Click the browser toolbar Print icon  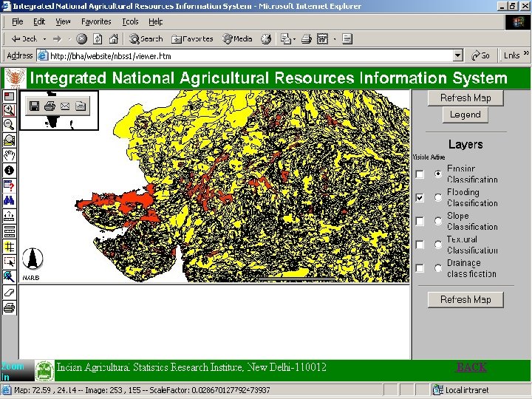click(x=307, y=39)
